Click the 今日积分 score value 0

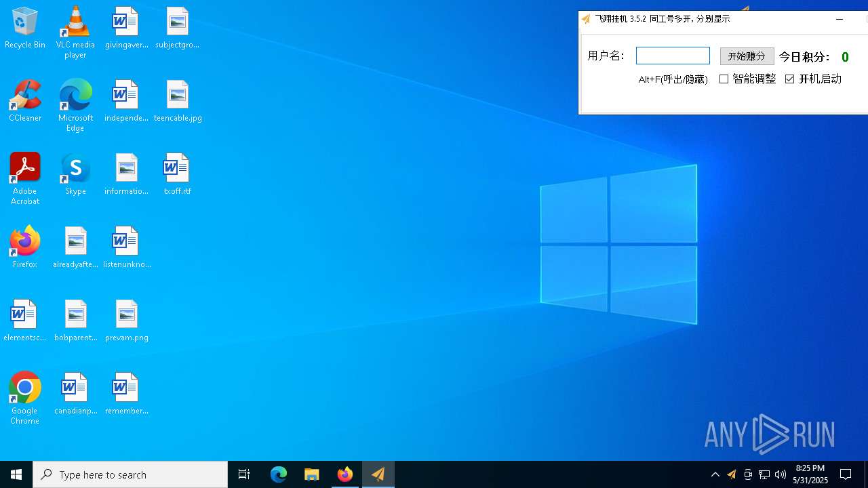pyautogui.click(x=845, y=57)
